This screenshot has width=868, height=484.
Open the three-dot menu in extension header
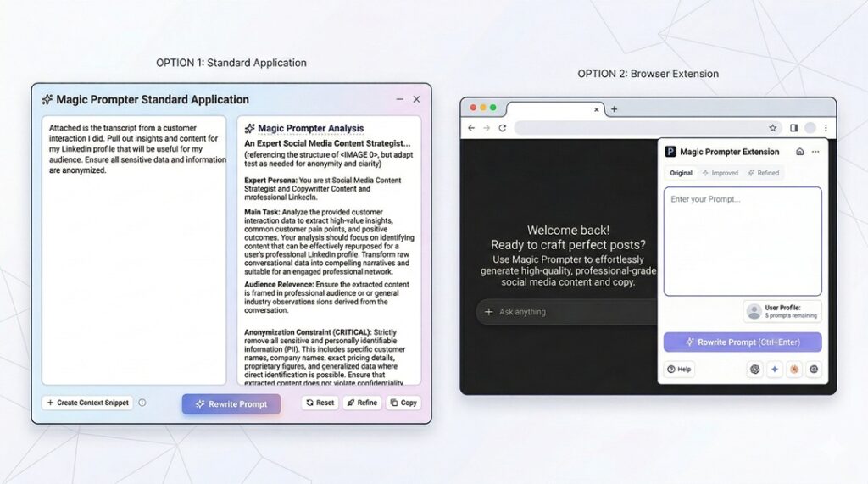click(815, 152)
